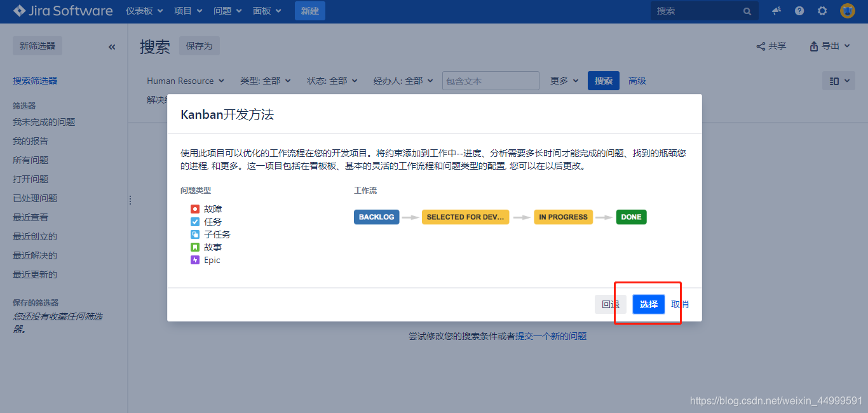The image size is (868, 413).
Task: Click the 导出 export icon
Action: pos(814,46)
